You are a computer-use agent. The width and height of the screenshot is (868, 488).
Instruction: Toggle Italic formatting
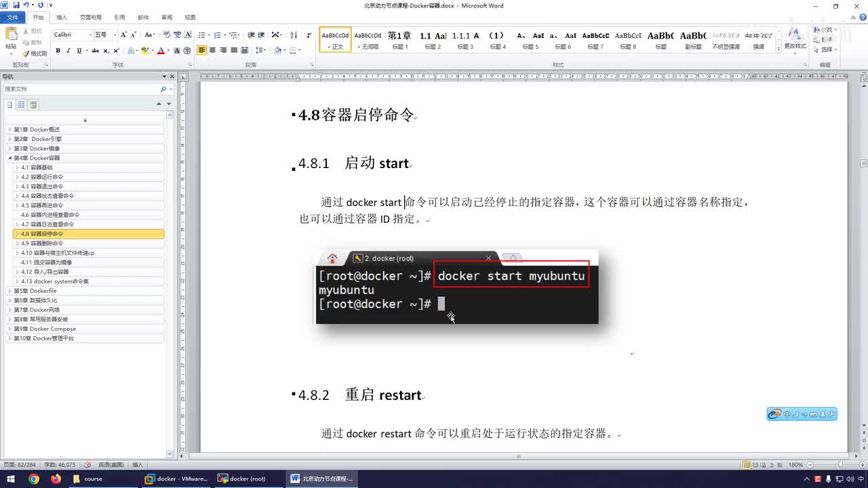click(68, 51)
